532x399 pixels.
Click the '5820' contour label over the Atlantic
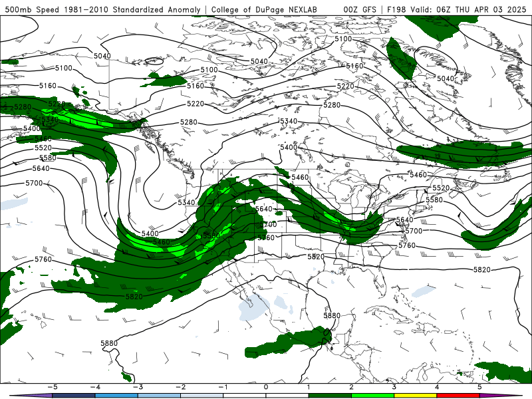(481, 270)
